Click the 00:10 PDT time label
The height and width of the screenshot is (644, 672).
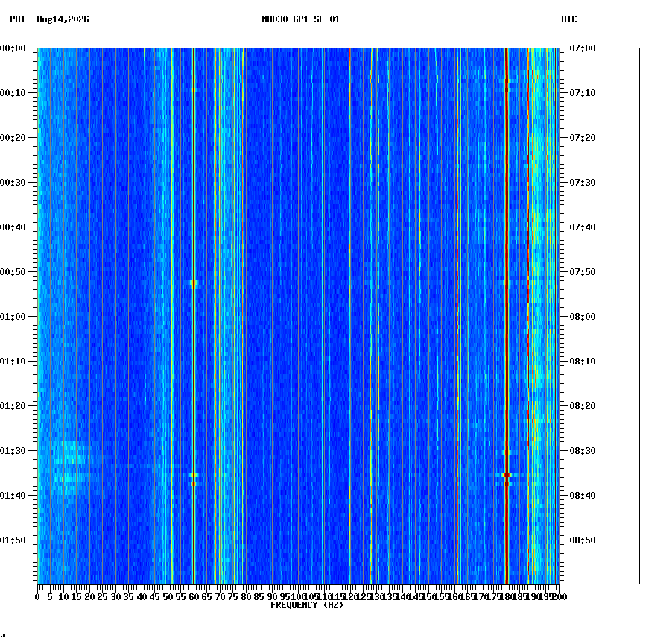(13, 93)
